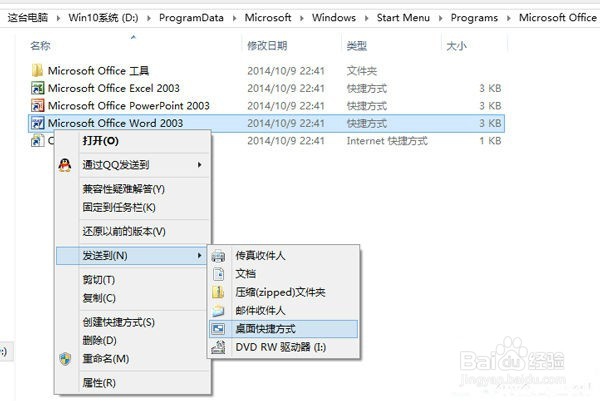
Task: Expand breadcrumb arrow after Microsoft
Action: pyautogui.click(x=302, y=18)
